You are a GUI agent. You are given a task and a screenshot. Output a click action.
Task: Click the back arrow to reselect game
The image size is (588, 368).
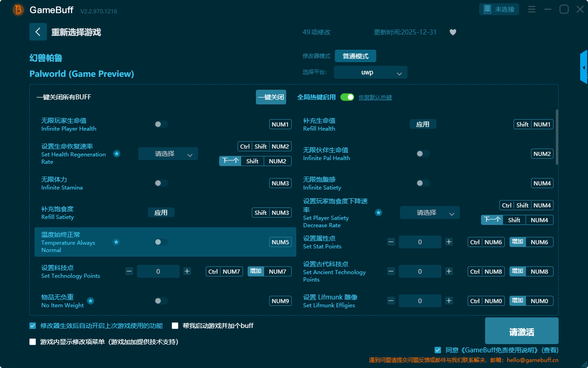(x=38, y=32)
